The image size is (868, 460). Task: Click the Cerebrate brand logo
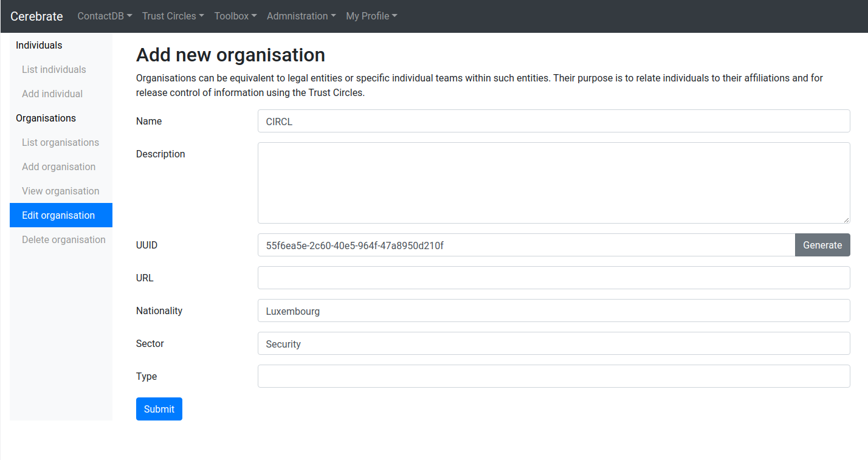pyautogui.click(x=36, y=16)
